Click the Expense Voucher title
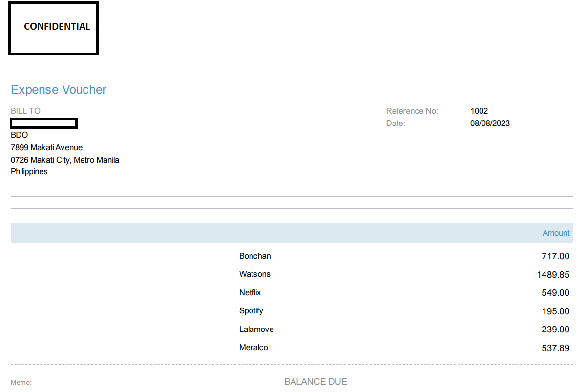The width and height of the screenshot is (587, 392). coord(59,90)
